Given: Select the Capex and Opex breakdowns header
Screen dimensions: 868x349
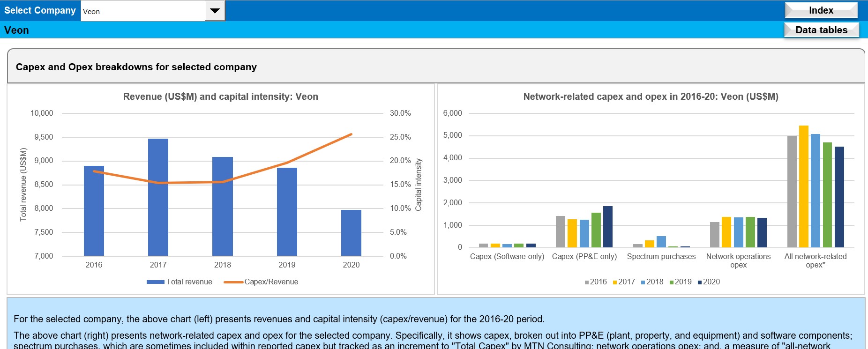Looking at the screenshot, I should [136, 67].
